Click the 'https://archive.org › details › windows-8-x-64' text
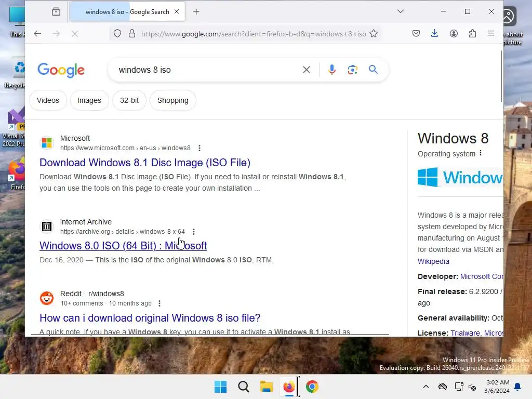532x399 pixels. point(123,232)
